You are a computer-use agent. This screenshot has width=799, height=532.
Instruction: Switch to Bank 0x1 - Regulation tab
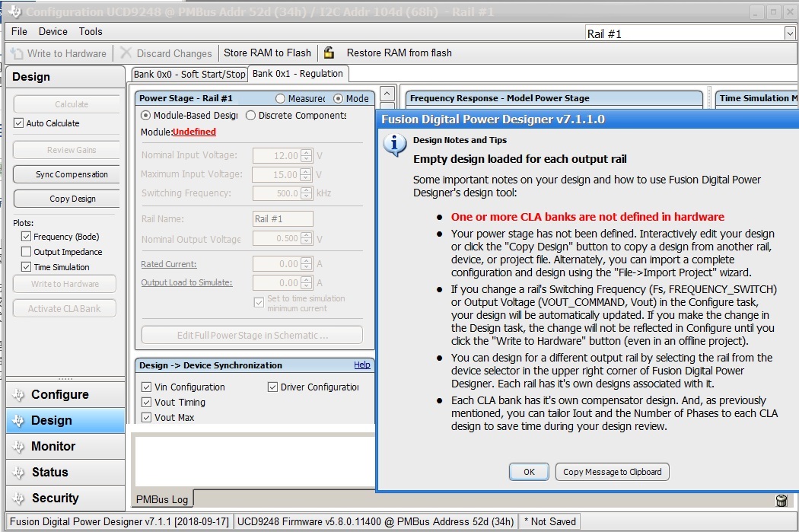click(x=298, y=73)
